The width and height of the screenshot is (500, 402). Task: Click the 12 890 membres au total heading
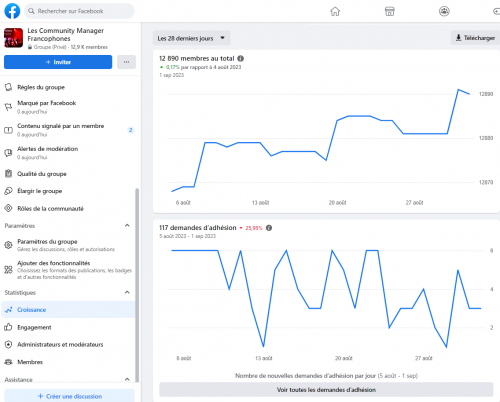(x=197, y=59)
